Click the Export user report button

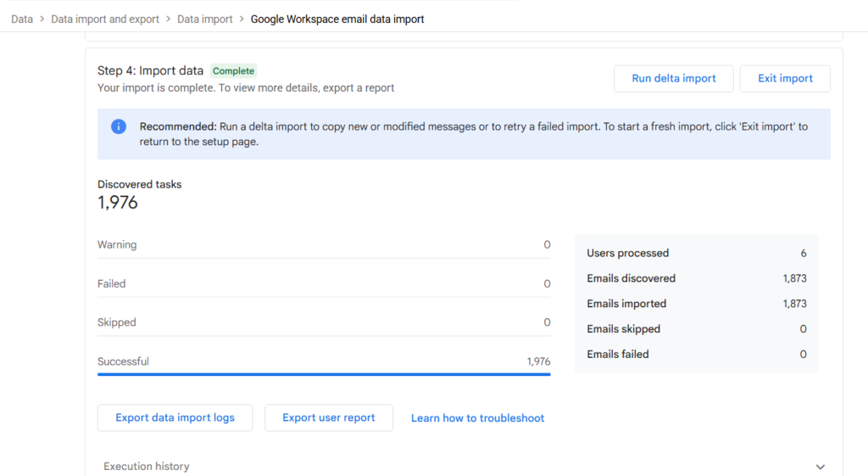click(329, 417)
